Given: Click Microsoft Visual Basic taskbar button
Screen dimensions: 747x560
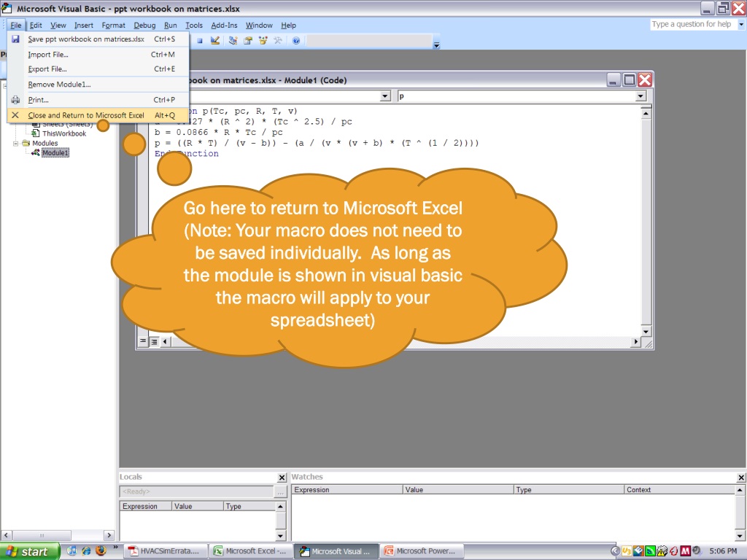Looking at the screenshot, I should coord(336,551).
